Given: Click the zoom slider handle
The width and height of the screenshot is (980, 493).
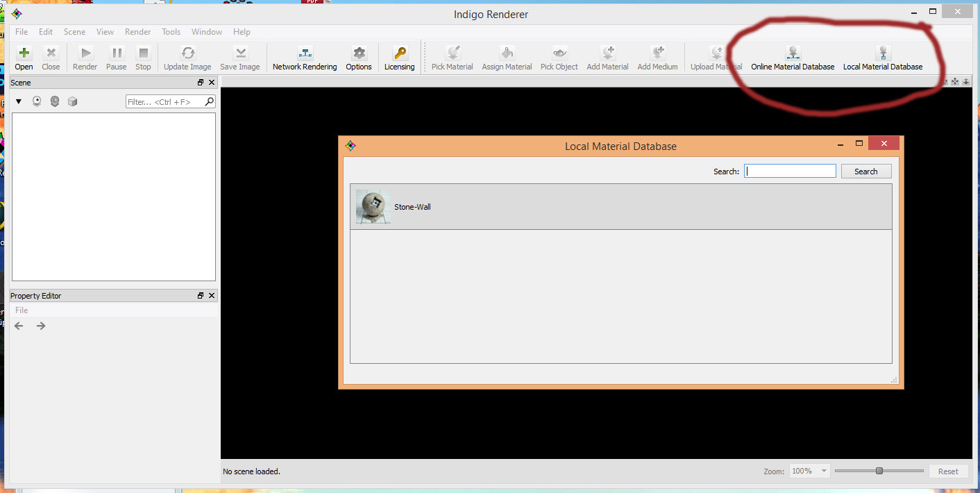Looking at the screenshot, I should click(x=879, y=471).
